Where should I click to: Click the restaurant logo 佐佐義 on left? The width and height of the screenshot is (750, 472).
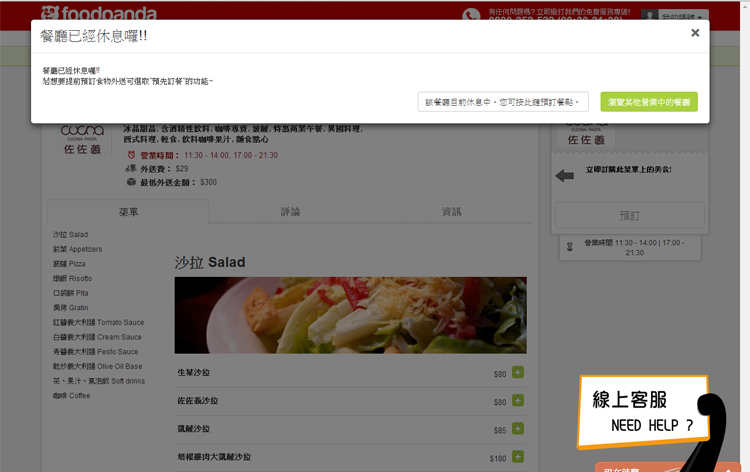pyautogui.click(x=82, y=139)
